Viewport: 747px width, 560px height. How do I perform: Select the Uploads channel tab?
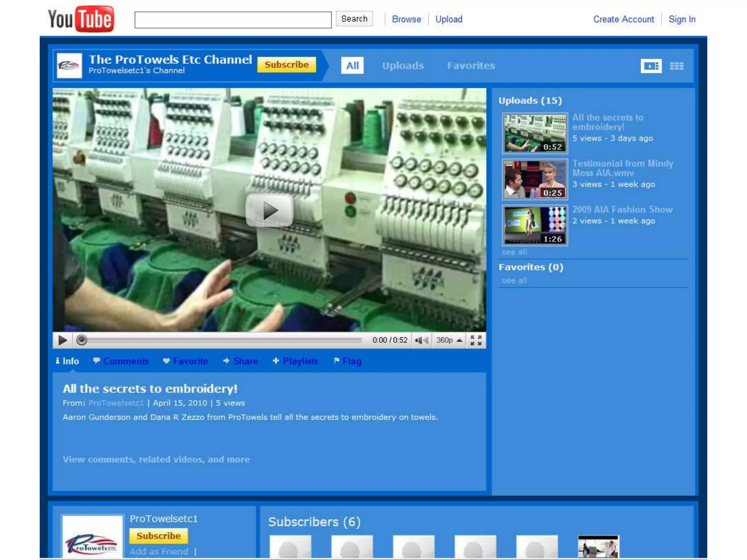click(x=403, y=66)
